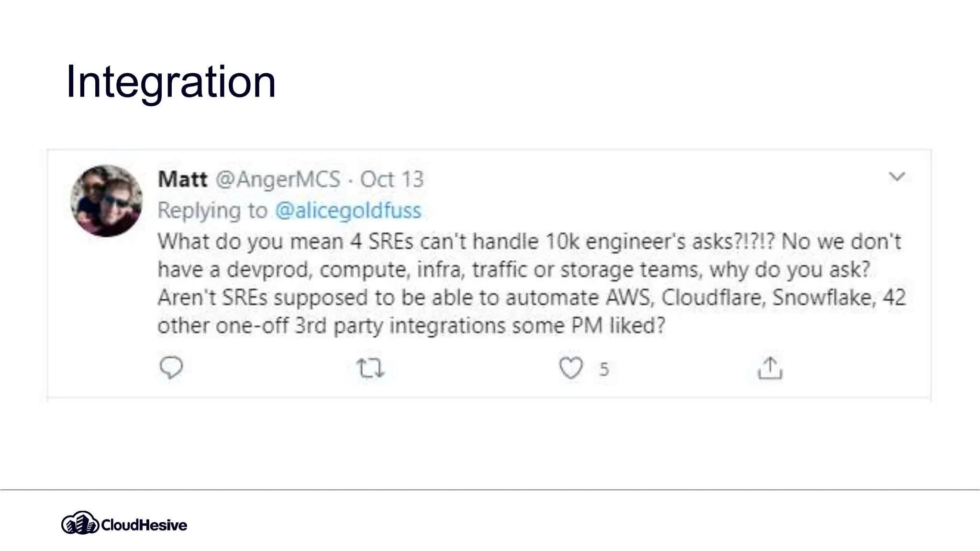Click the reply speech bubble icon

tap(171, 367)
